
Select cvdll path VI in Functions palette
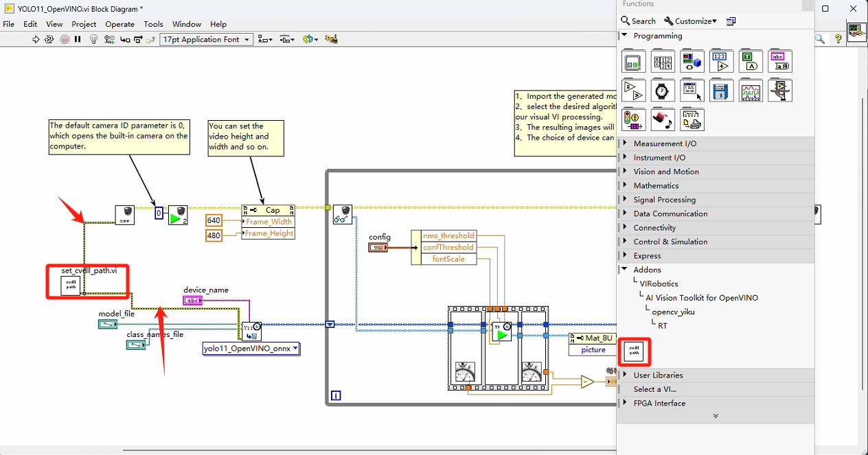[634, 352]
